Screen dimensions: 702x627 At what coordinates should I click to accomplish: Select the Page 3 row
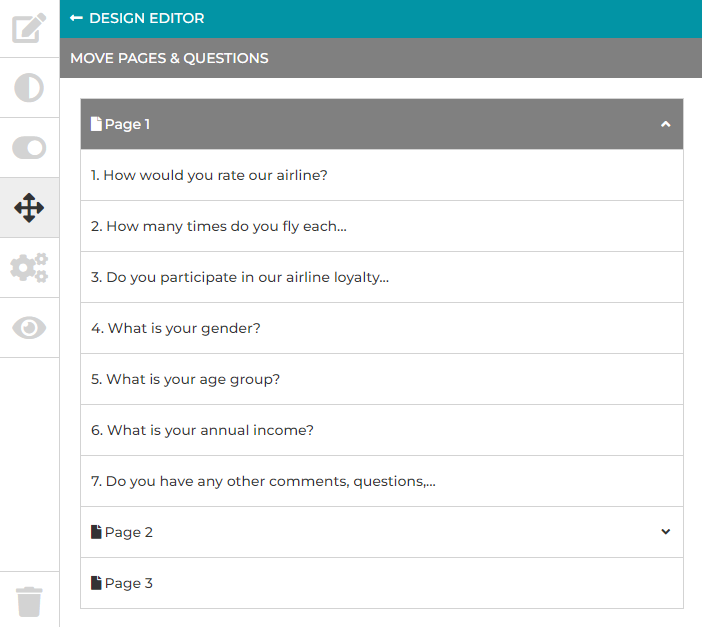click(382, 583)
